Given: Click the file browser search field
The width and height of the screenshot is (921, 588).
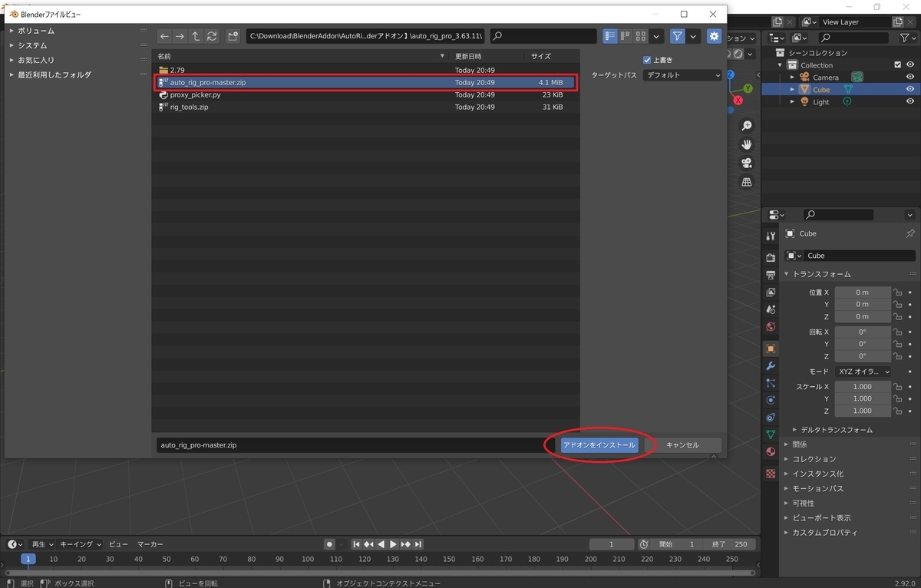Looking at the screenshot, I should (543, 36).
